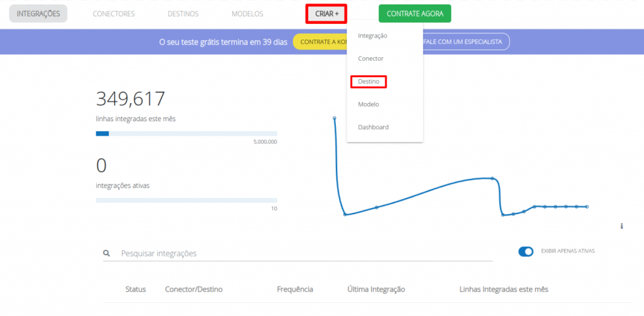Select Dashboard from the Criar menu
Viewport: 644px width, 316px height.
click(x=373, y=127)
